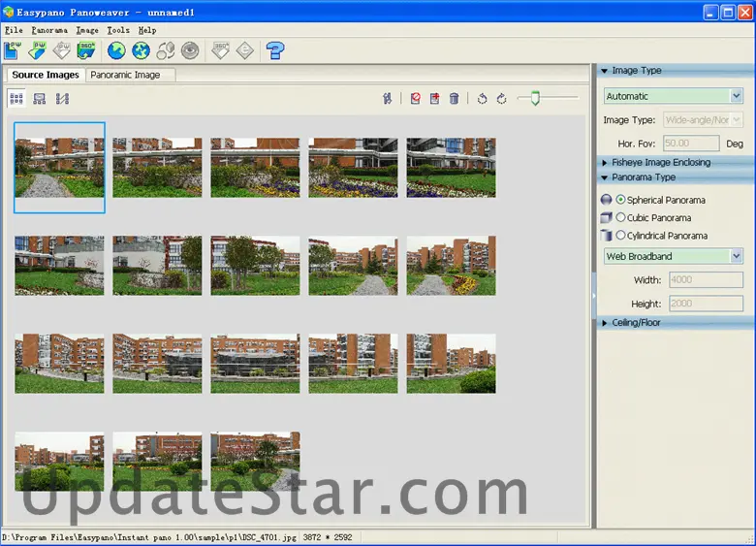This screenshot has width=756, height=546.
Task: Rotate images clockwise with the rotate-right icon
Action: click(x=501, y=99)
